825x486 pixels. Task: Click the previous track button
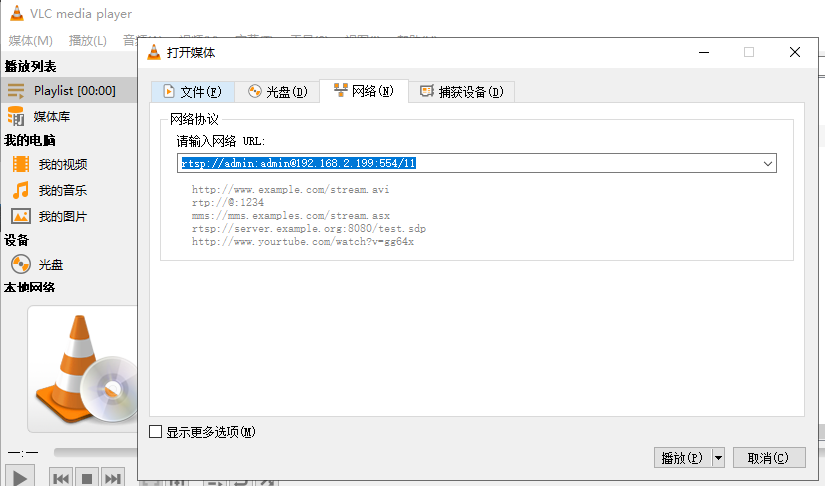[x=61, y=478]
